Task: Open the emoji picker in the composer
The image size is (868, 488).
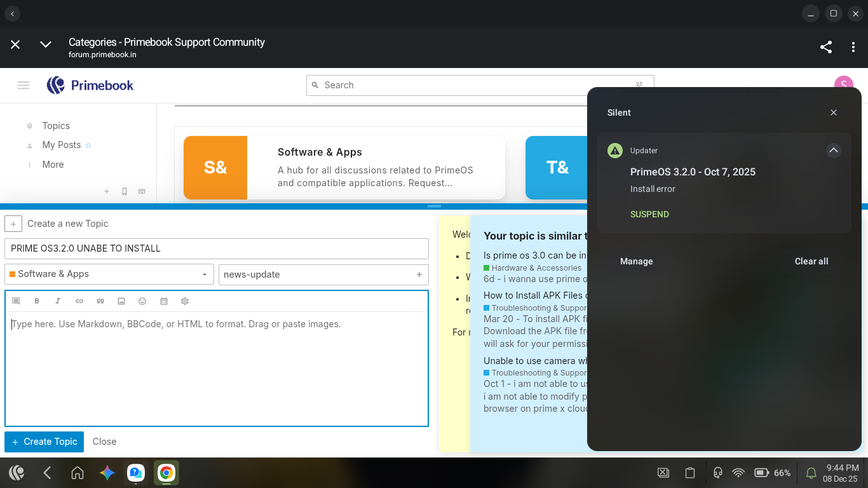Action: (x=142, y=301)
